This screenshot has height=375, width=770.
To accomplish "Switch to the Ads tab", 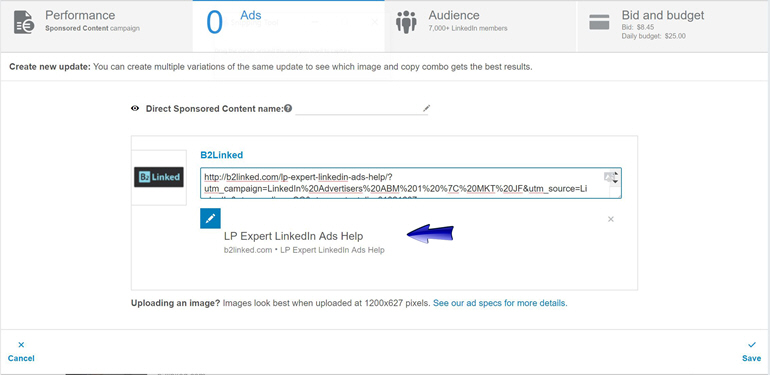I will click(x=288, y=26).
